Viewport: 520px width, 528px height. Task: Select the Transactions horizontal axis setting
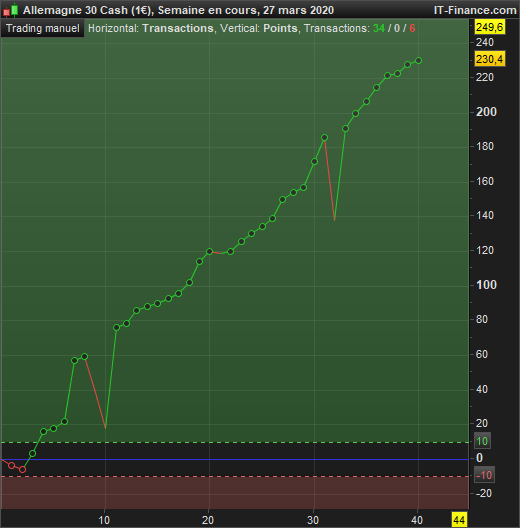178,28
